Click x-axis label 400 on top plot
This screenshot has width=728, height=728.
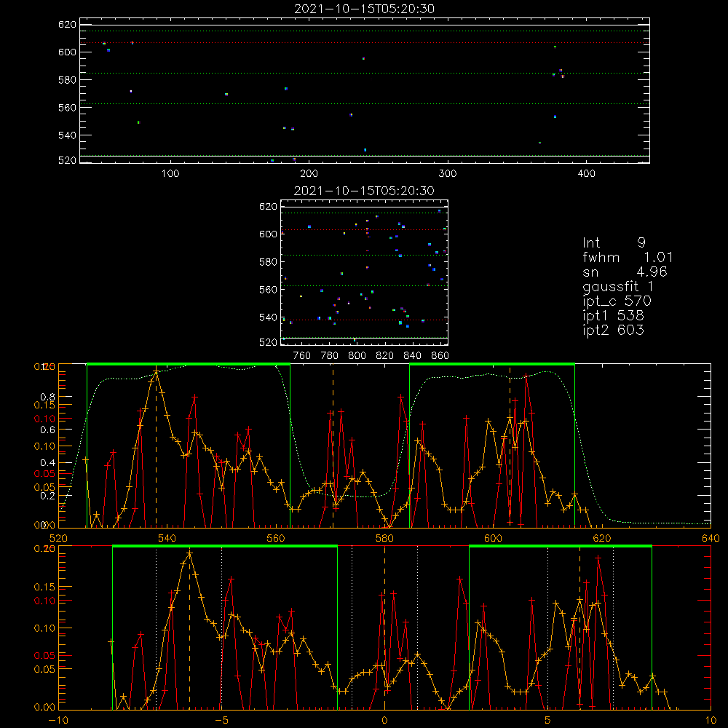click(x=586, y=174)
